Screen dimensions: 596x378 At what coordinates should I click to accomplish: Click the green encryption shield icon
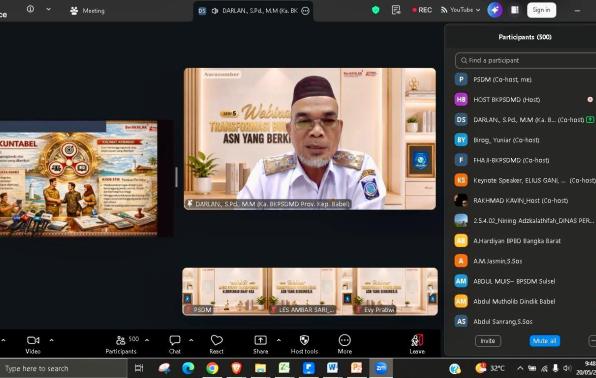click(376, 10)
